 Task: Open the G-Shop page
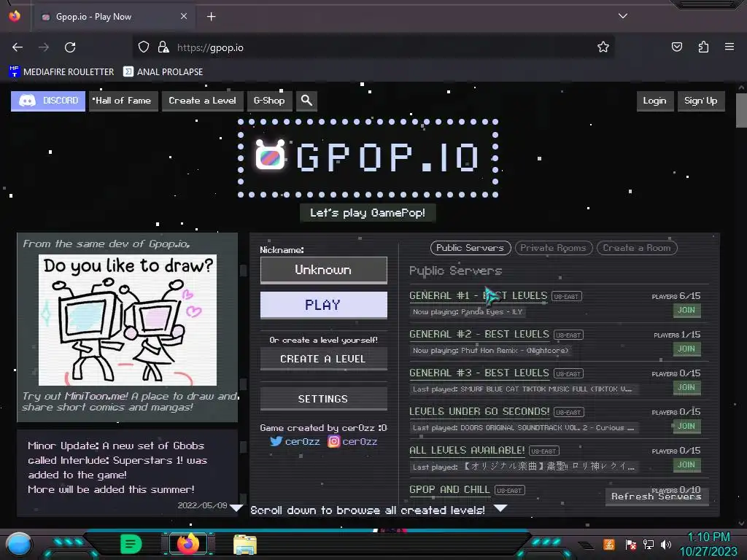tap(269, 101)
